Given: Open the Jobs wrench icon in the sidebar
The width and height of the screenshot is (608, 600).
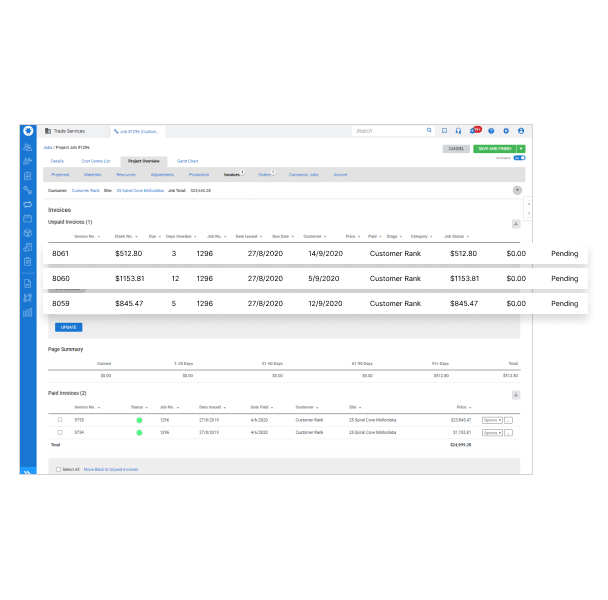Looking at the screenshot, I should (x=28, y=190).
